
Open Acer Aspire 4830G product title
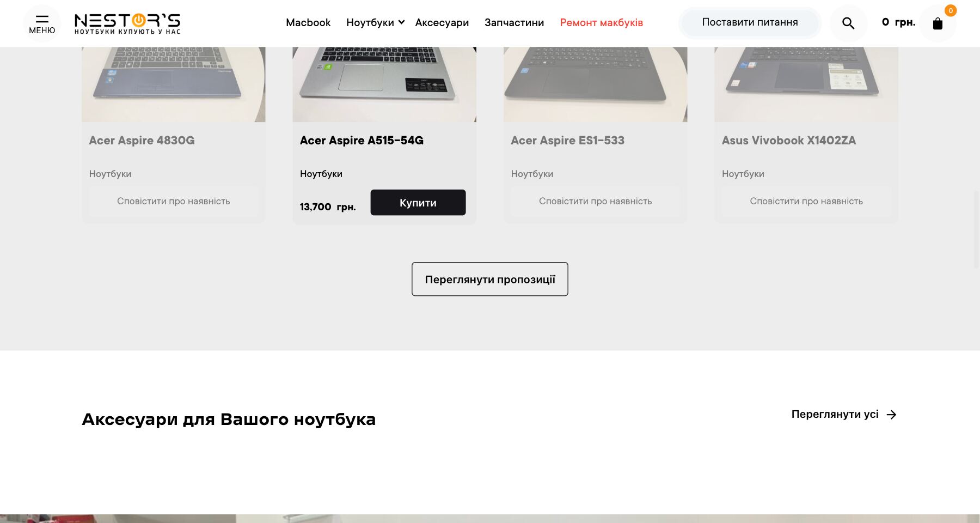coord(142,141)
